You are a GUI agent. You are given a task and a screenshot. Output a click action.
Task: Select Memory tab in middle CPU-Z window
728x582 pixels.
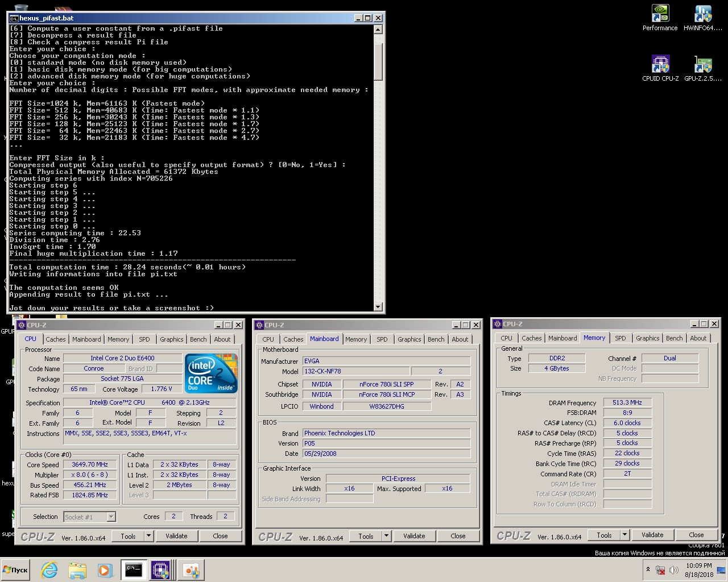coord(356,339)
